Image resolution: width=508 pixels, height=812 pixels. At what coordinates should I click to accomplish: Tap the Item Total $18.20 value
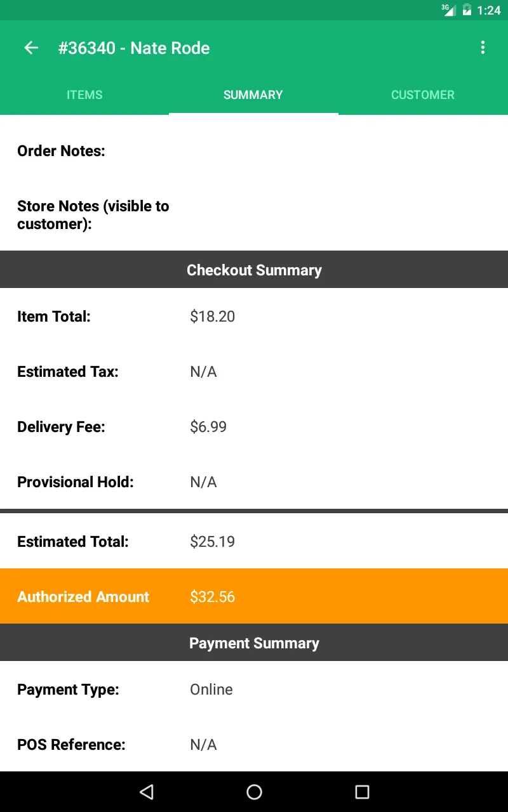pyautogui.click(x=213, y=317)
